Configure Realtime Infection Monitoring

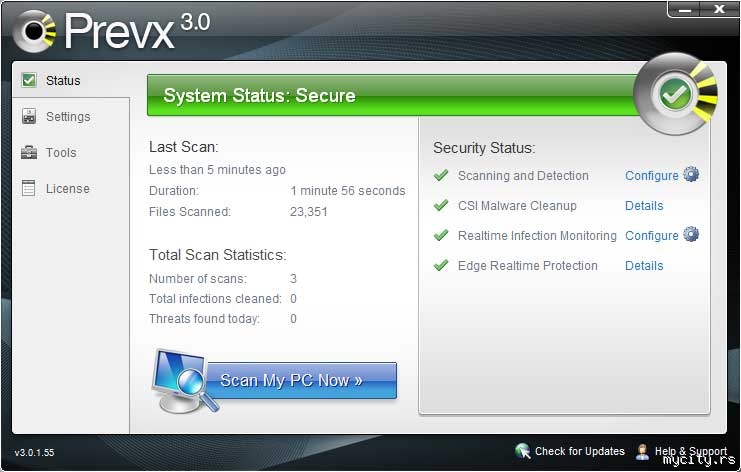(x=651, y=236)
